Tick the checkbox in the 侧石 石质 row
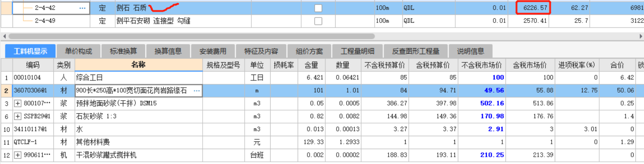644x164 pixels. click(318, 8)
